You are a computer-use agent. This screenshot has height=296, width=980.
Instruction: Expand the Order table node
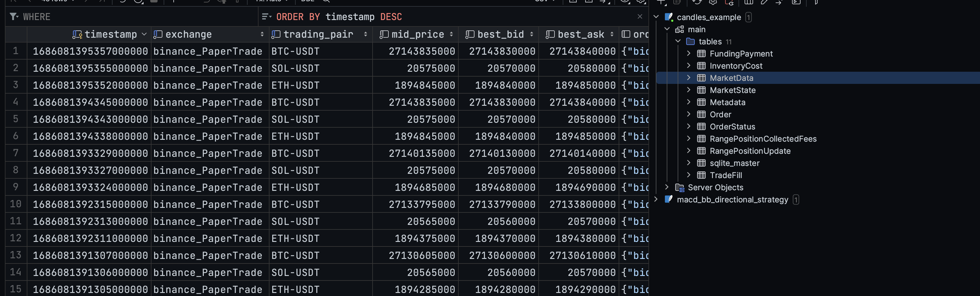pyautogui.click(x=689, y=114)
